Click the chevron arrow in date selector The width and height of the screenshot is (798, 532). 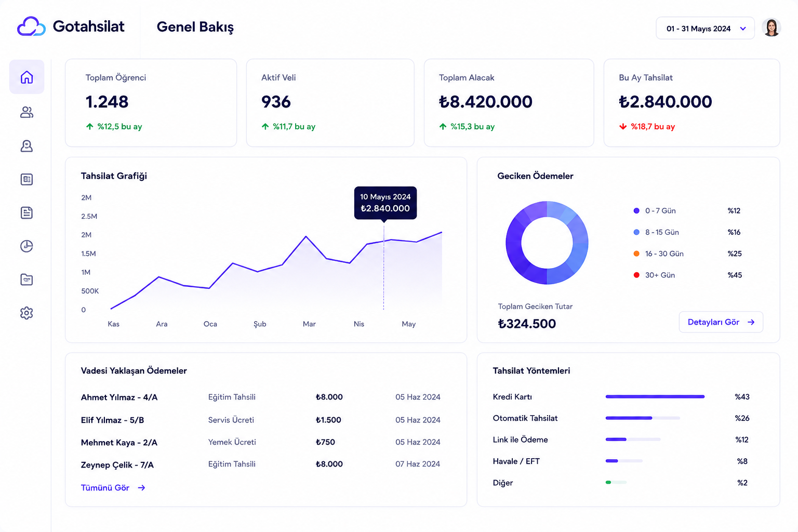click(743, 29)
